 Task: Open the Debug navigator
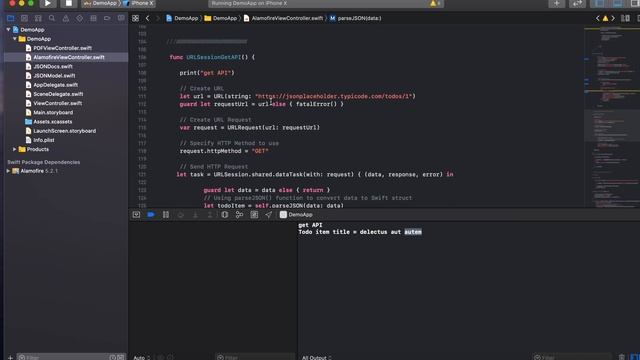click(93, 18)
